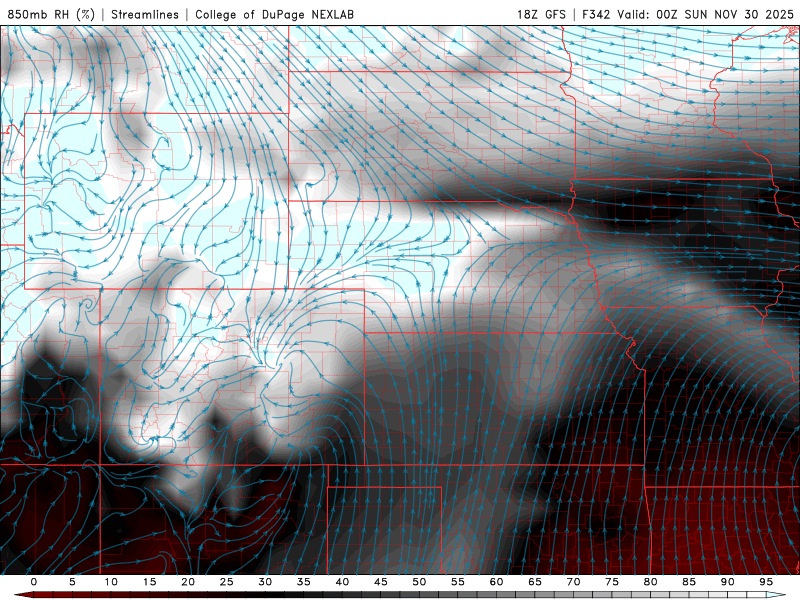
Task: Click the "20" value on the RH scale
Action: pos(188,582)
